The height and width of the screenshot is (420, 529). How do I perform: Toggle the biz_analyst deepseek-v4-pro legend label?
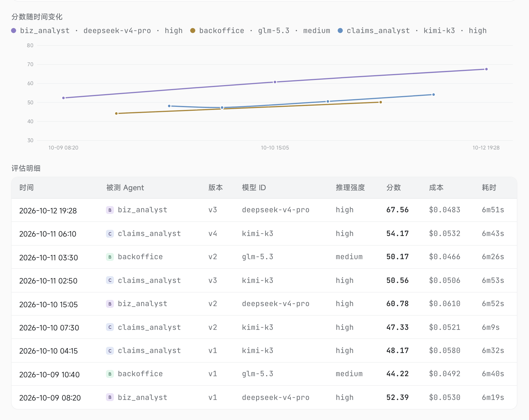pos(101,31)
